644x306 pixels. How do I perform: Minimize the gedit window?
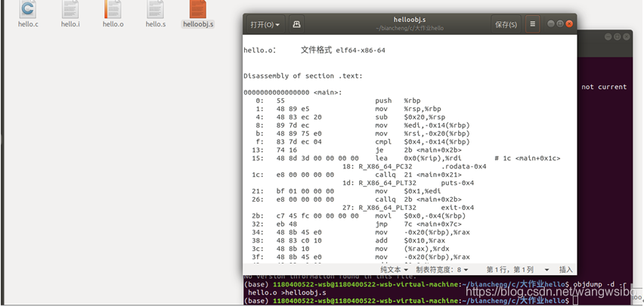[551, 24]
